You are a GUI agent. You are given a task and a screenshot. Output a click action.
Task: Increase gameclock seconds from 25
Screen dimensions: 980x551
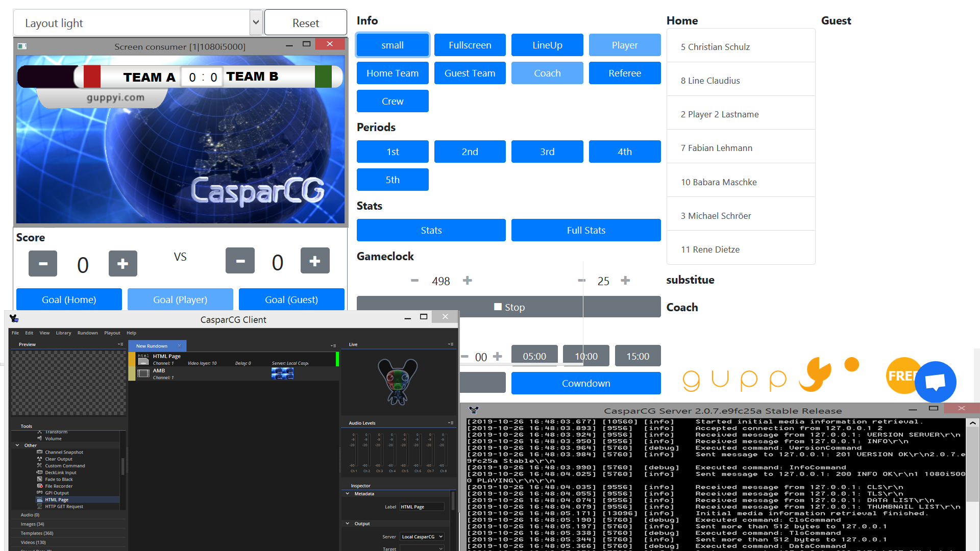[x=625, y=281]
